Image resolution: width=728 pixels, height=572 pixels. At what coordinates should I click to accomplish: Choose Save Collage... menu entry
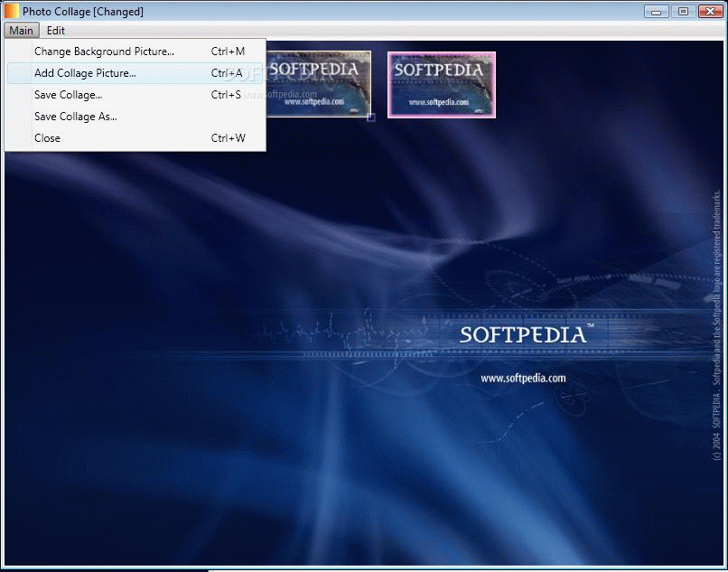pos(135,95)
